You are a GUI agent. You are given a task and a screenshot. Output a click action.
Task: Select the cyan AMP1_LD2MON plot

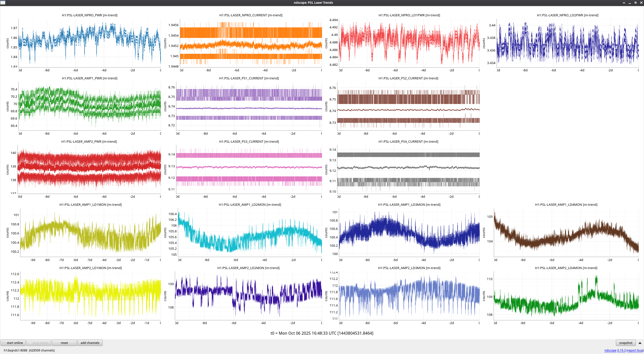250,232
